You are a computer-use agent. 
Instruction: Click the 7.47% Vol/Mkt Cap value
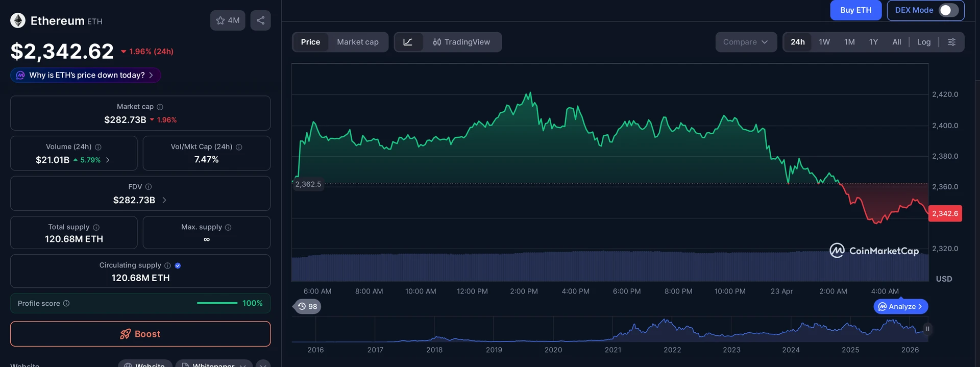(x=207, y=160)
